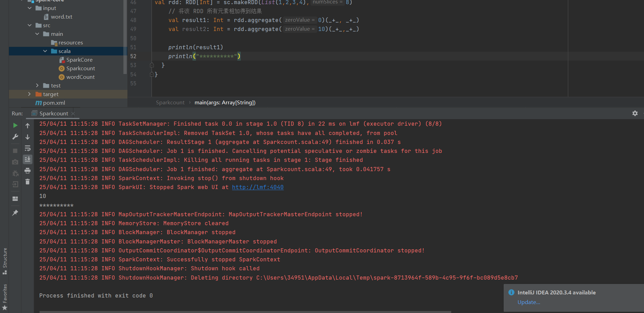This screenshot has height=313, width=644.
Task: Open the wordCount object file
Action: [80, 77]
